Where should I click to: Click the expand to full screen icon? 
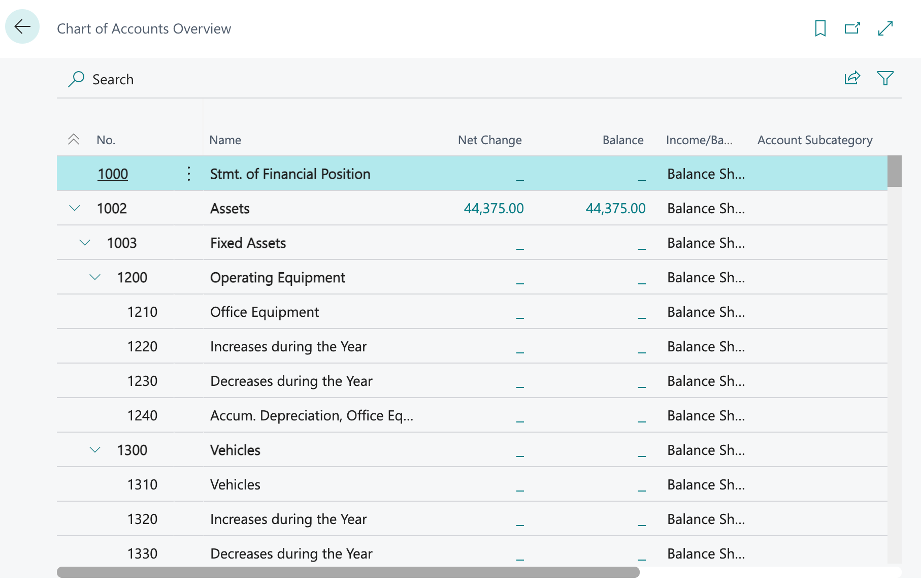click(885, 28)
